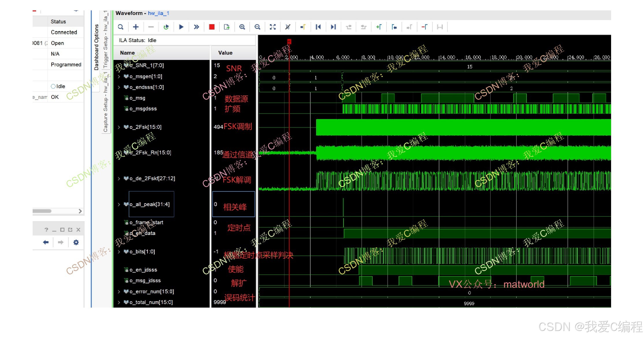Click the remove probe minus icon

[x=151, y=27]
